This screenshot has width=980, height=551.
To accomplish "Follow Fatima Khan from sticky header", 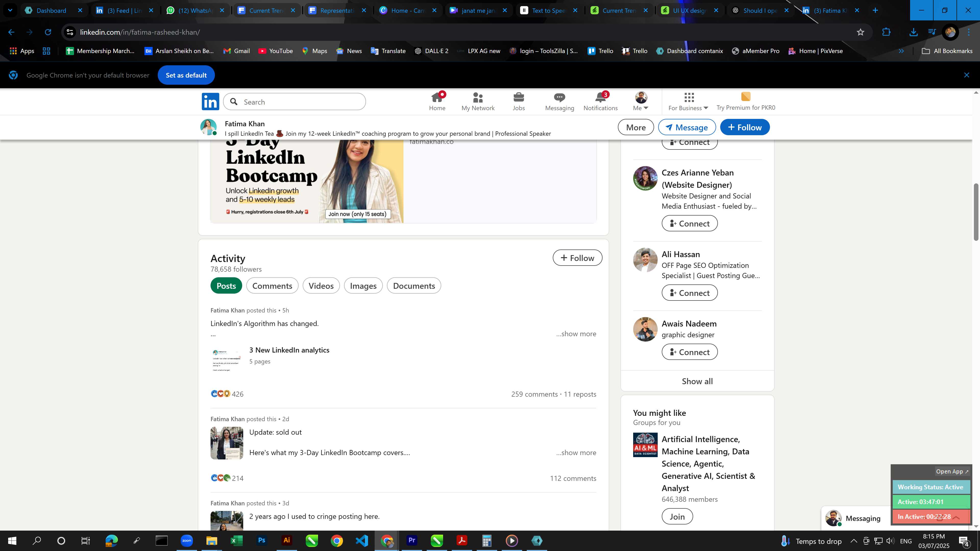I will pyautogui.click(x=744, y=127).
